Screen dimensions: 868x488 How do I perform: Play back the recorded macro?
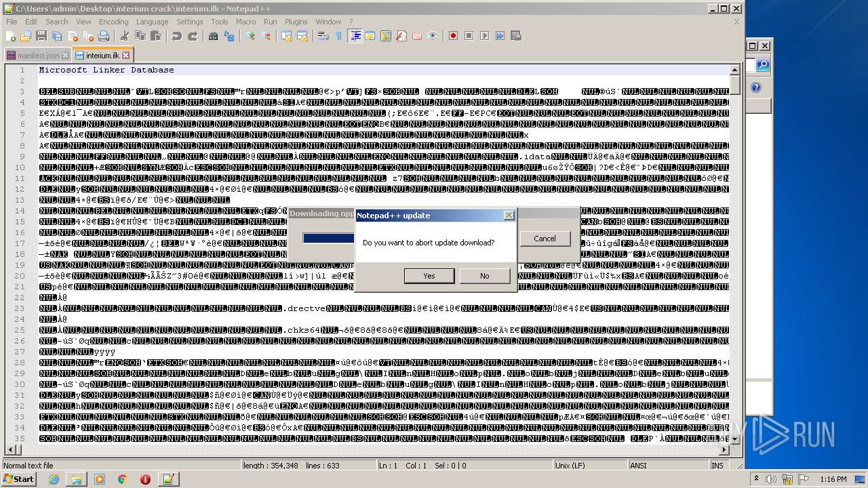coord(484,36)
